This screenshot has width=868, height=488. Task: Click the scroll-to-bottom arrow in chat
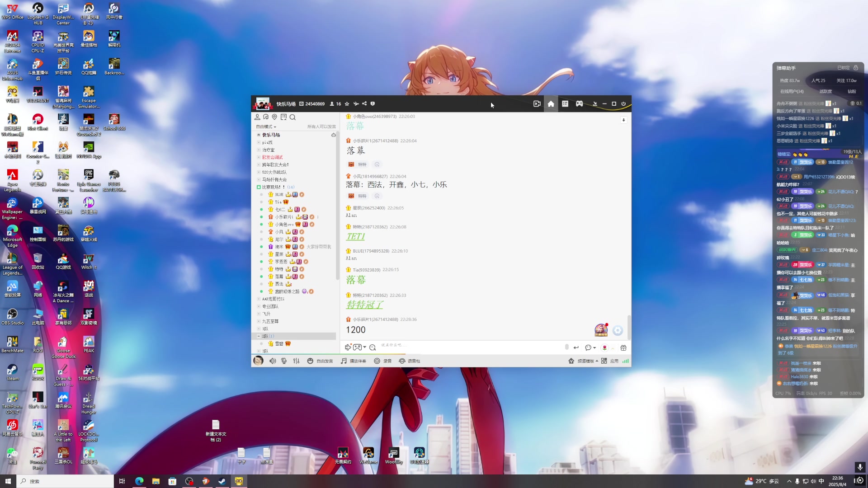tap(623, 120)
